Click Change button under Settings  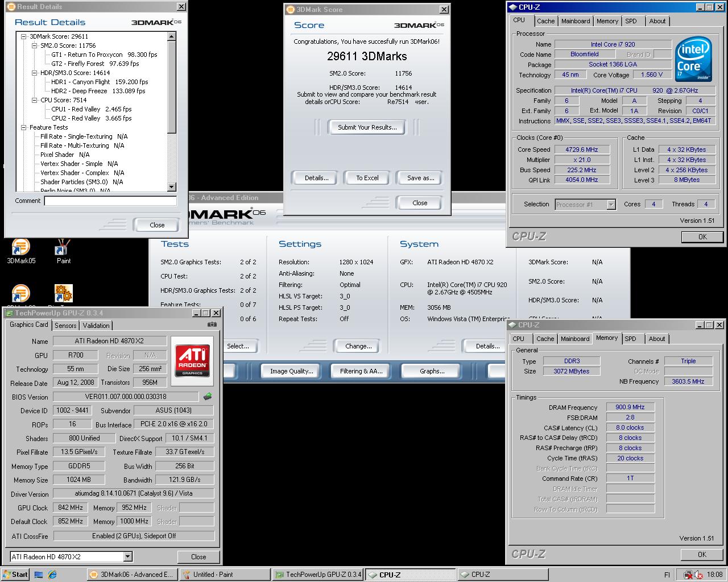pyautogui.click(x=358, y=346)
